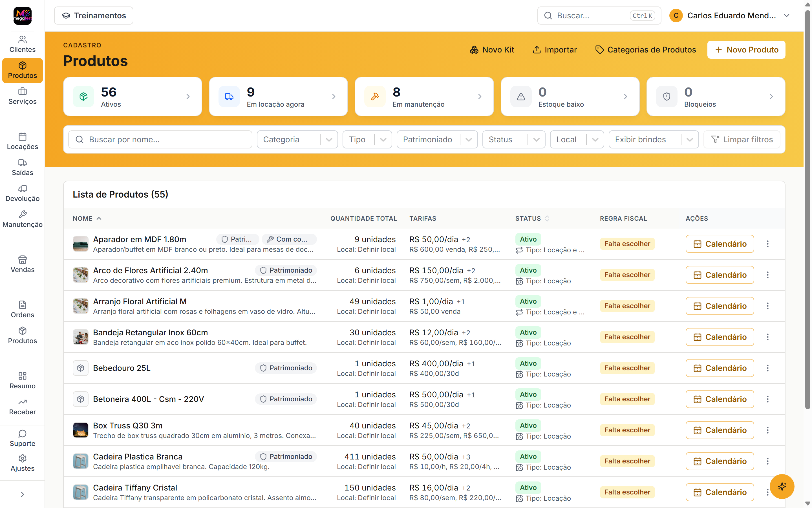Expand the Patrimoniado filter dropdown
The width and height of the screenshot is (812, 508).
click(x=437, y=139)
